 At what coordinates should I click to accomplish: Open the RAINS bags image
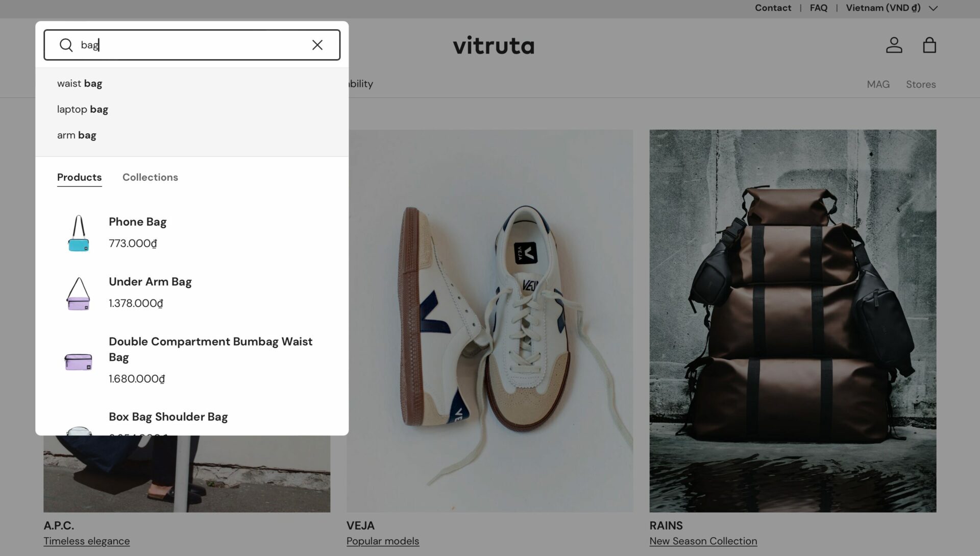pos(793,321)
